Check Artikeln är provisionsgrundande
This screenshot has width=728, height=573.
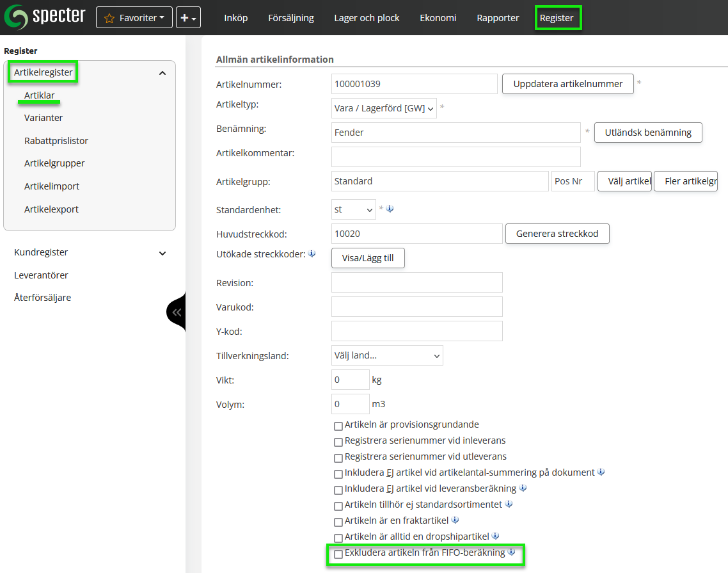point(338,426)
